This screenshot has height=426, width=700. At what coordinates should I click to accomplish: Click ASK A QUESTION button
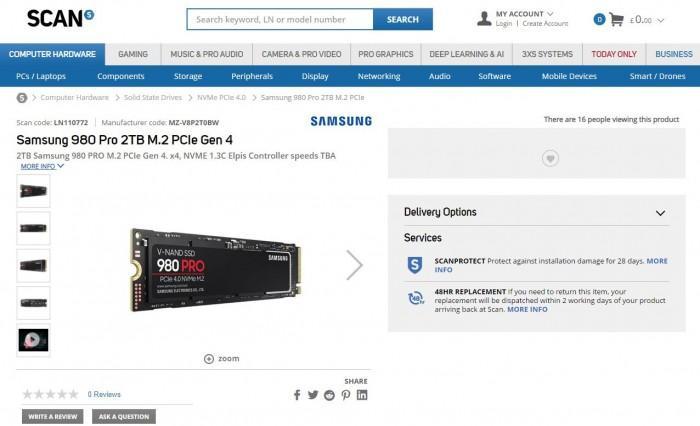click(x=124, y=417)
